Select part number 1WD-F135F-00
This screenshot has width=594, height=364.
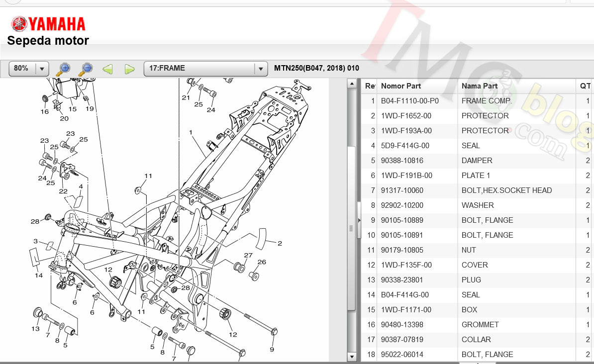(406, 265)
